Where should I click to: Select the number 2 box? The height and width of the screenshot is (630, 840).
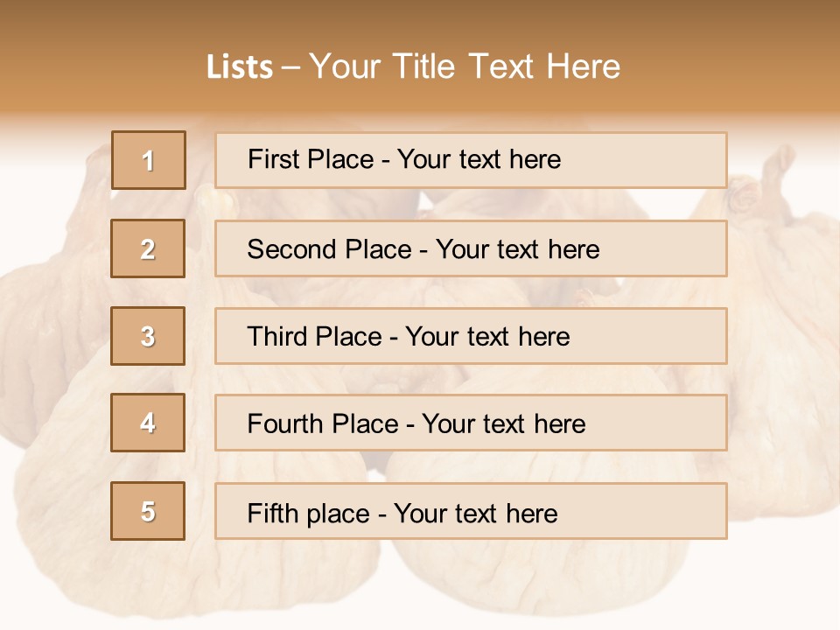pyautogui.click(x=149, y=248)
